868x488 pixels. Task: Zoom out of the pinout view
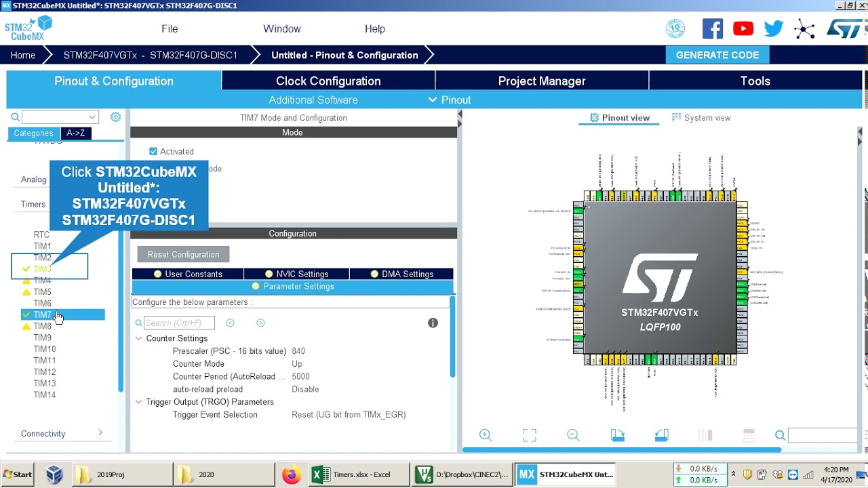[573, 435]
